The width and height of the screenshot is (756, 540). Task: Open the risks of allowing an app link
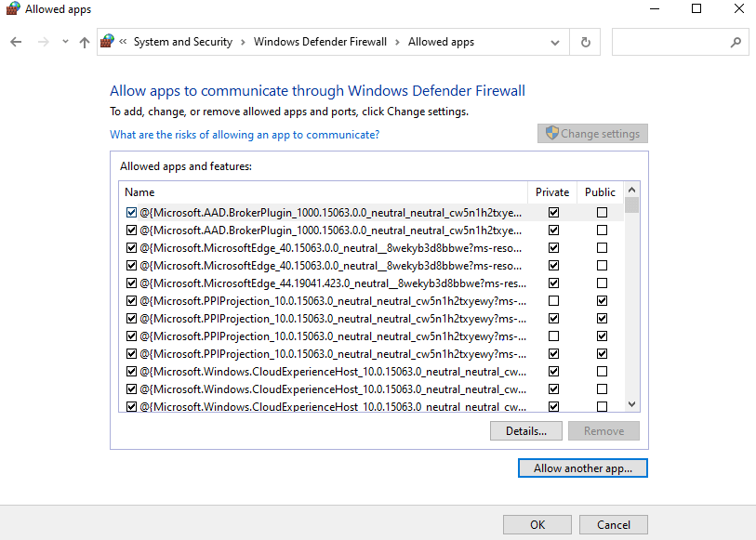point(245,135)
